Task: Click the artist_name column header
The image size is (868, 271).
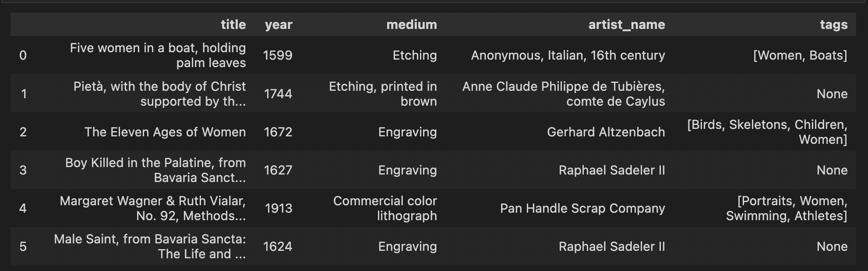Action: [626, 25]
